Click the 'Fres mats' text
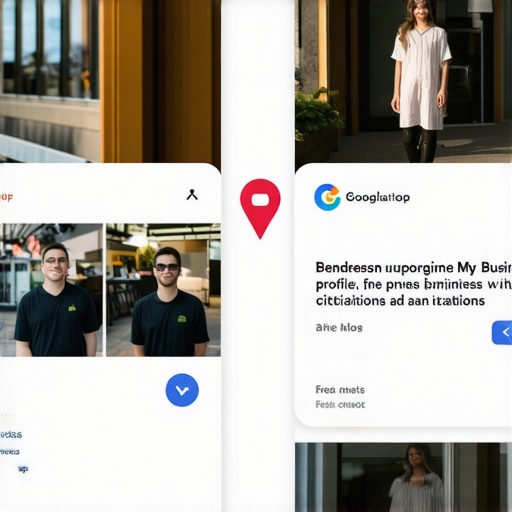The image size is (512, 512). tap(340, 390)
